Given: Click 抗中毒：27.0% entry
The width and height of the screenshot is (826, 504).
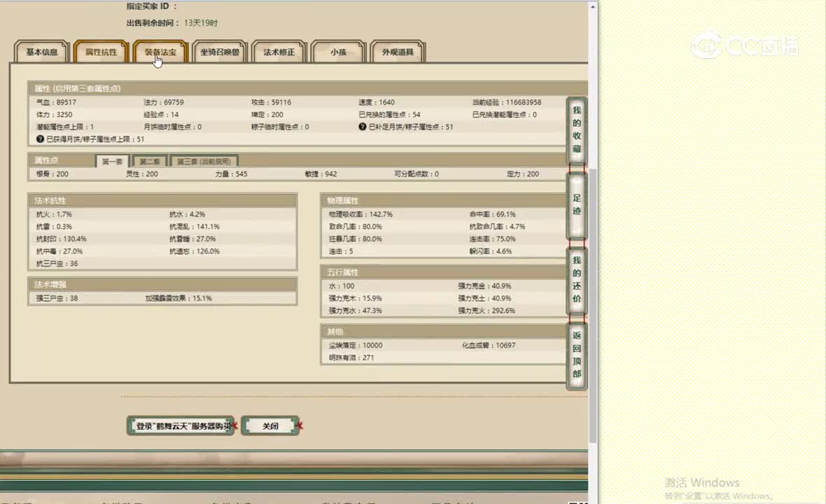Looking at the screenshot, I should (x=59, y=251).
